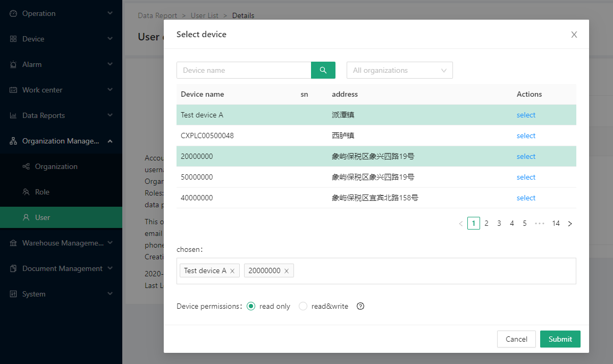Select read&write permission

303,306
